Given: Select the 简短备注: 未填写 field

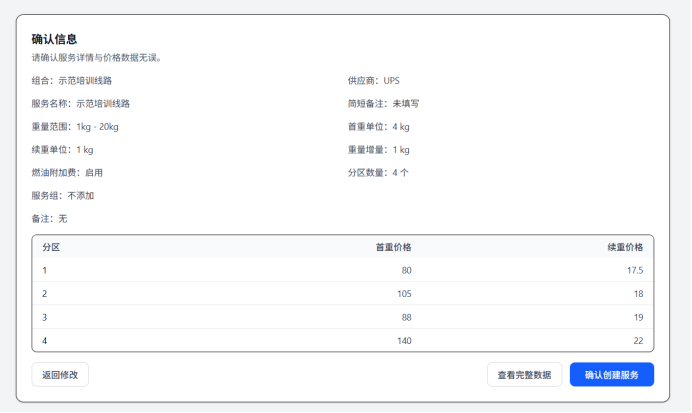Looking at the screenshot, I should [382, 103].
